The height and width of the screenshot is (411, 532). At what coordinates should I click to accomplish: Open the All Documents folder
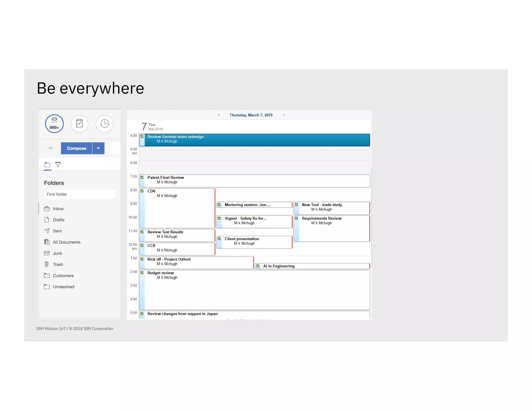point(66,242)
